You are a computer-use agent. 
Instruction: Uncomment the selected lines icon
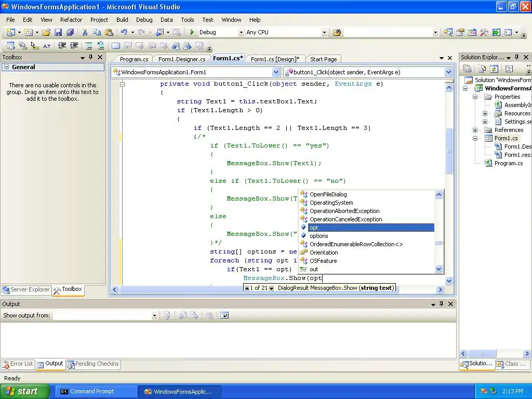(101, 46)
